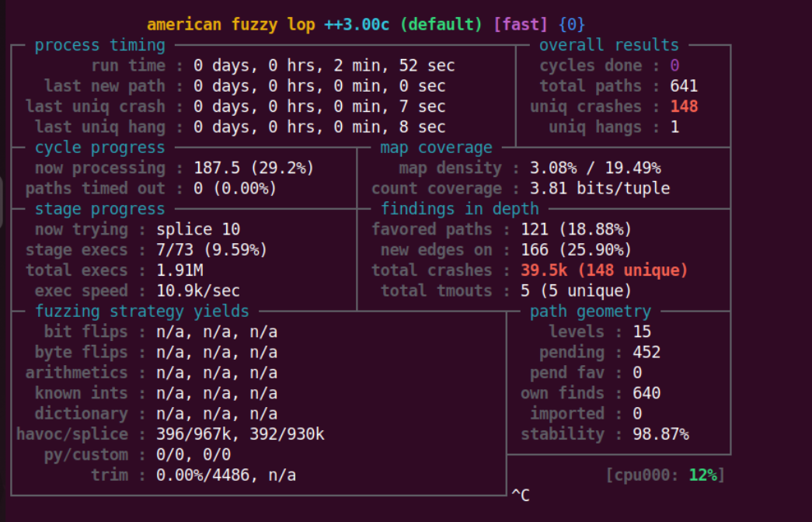Click the '[fast]' power schedule label

pos(520,25)
